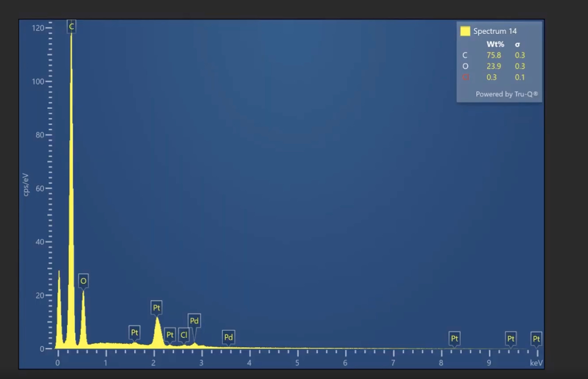
Task: Click the keV x-axis unit label
Action: tap(537, 363)
